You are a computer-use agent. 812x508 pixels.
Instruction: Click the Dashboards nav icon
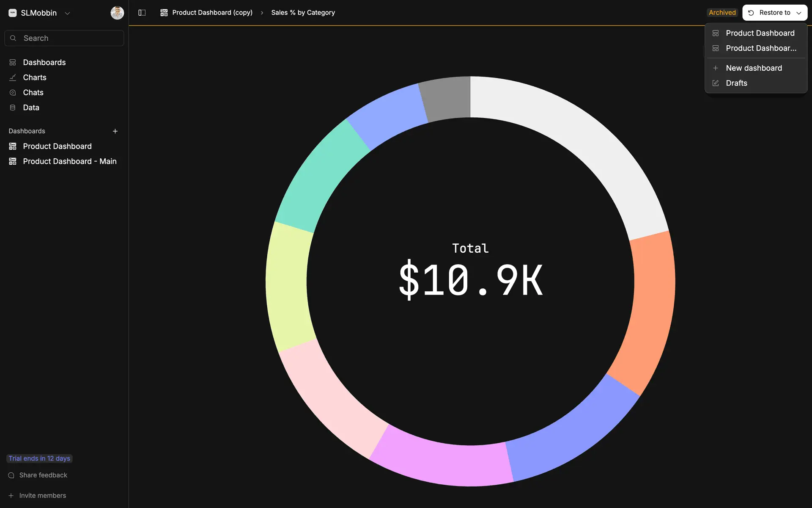click(13, 63)
